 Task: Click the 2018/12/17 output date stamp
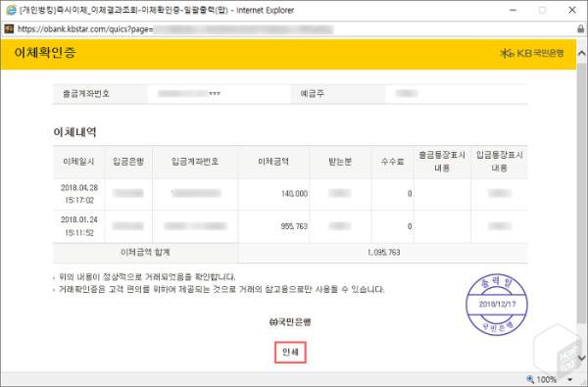[x=497, y=304]
